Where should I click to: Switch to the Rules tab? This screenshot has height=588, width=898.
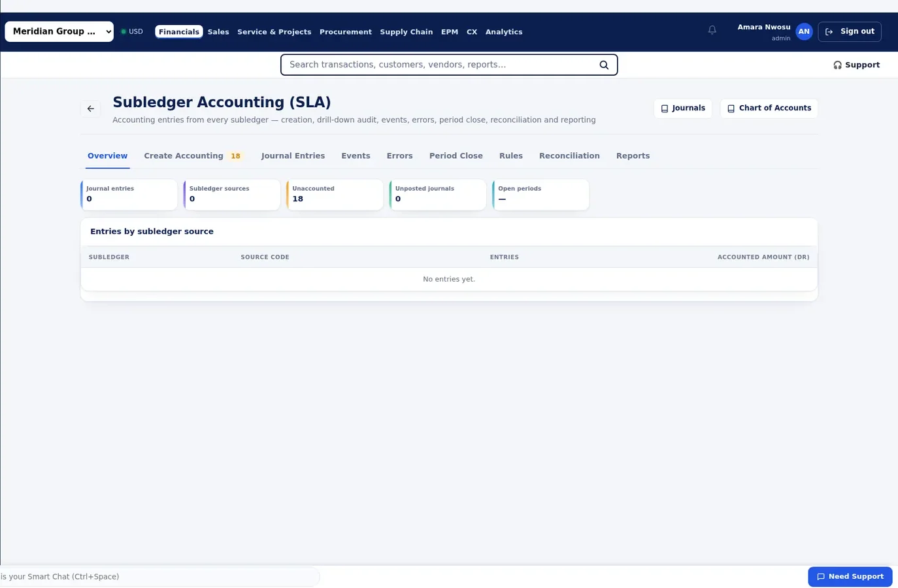click(511, 156)
